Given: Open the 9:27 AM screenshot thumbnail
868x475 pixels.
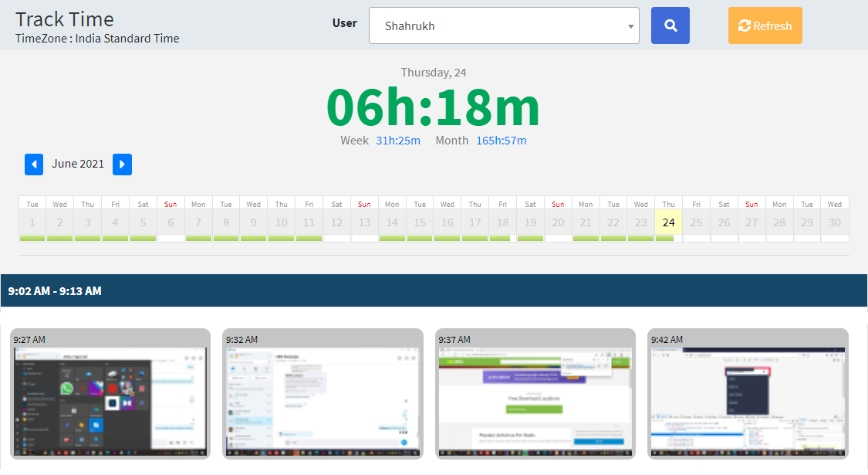Looking at the screenshot, I should (110, 400).
